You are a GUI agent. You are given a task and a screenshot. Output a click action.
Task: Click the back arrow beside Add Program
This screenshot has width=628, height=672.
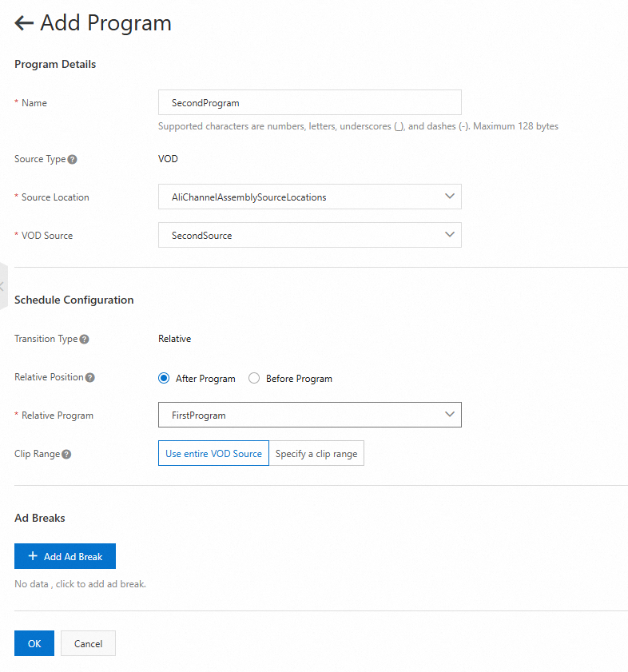(x=24, y=23)
